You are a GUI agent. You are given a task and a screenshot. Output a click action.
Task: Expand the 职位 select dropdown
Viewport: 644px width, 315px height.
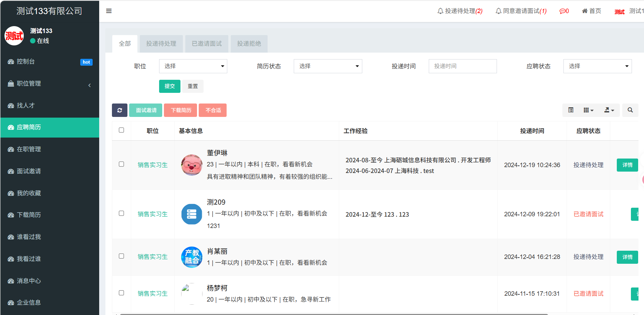[193, 66]
